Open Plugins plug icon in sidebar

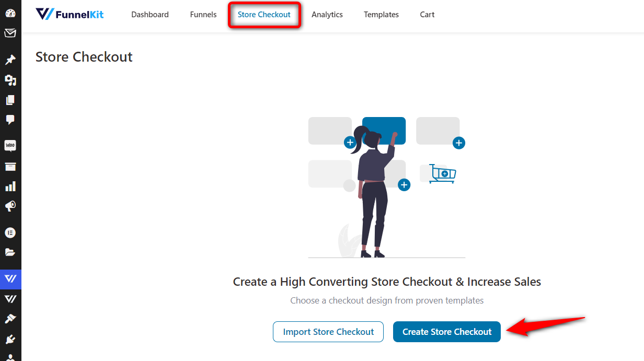10,339
